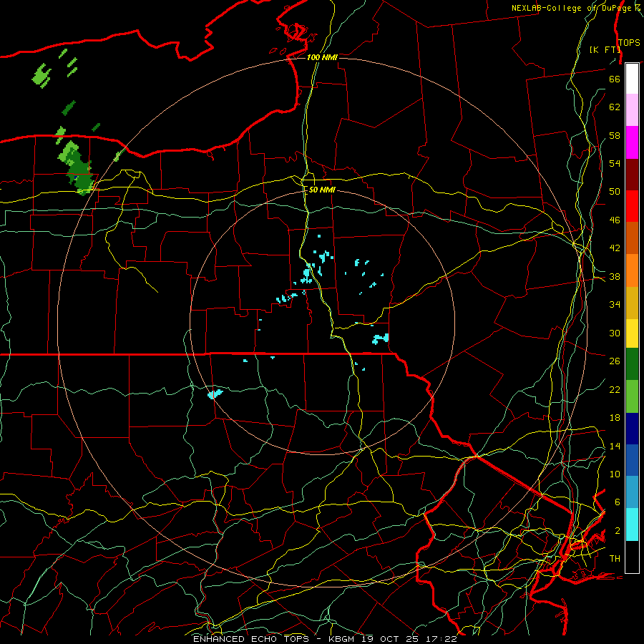Click the legend value "10"
Image resolution: width=644 pixels, height=644 pixels.
point(615,474)
